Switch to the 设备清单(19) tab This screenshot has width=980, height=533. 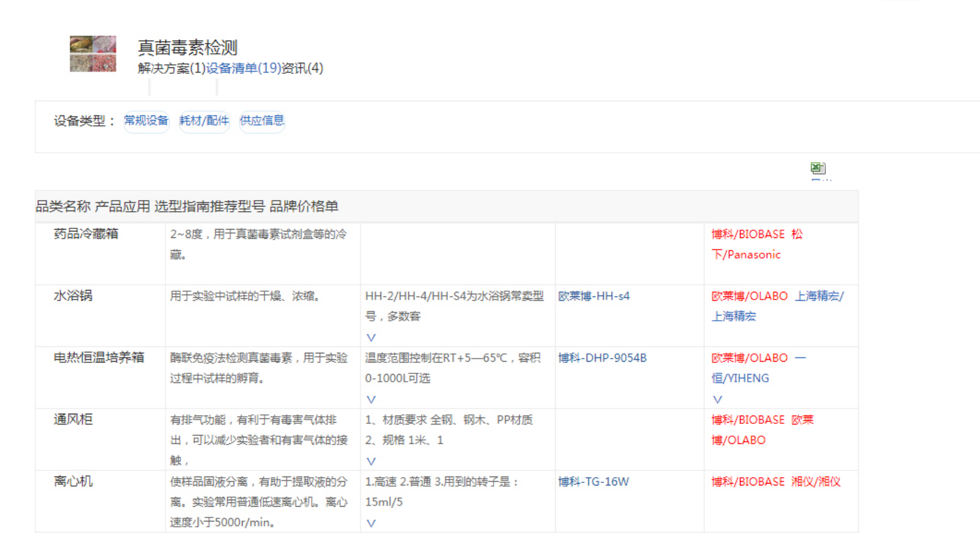pos(243,69)
